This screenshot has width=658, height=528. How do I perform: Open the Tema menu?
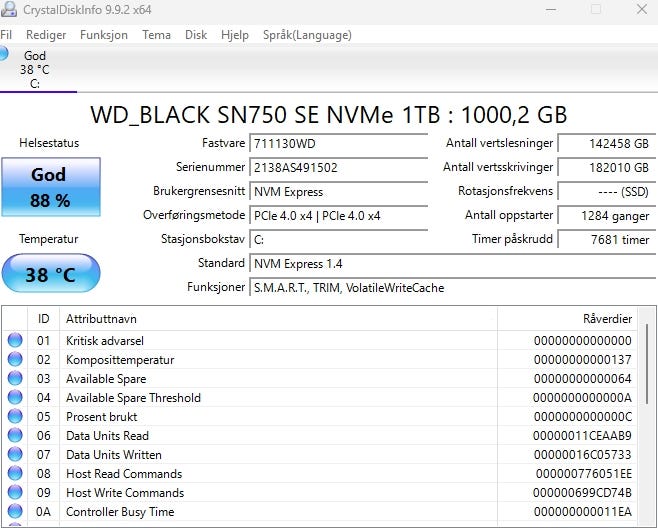156,35
